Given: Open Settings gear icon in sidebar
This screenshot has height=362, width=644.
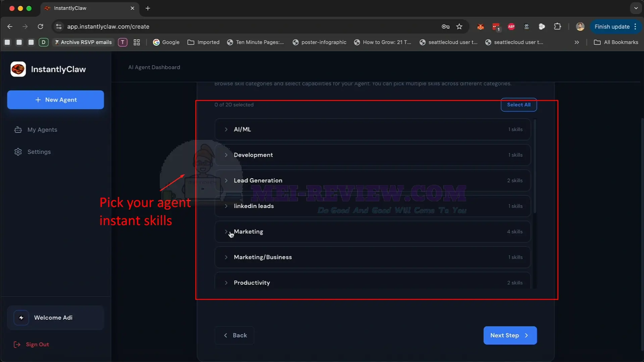Looking at the screenshot, I should coord(18,152).
